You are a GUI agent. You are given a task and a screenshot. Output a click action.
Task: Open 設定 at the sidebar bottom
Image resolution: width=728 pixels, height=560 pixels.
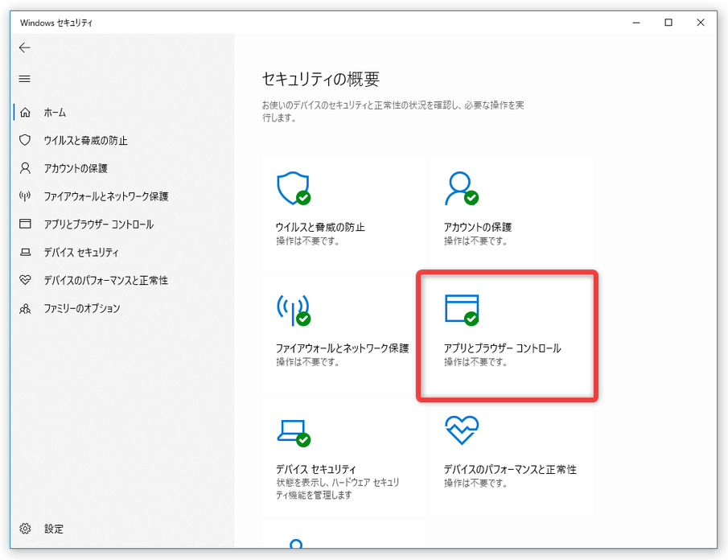54,529
